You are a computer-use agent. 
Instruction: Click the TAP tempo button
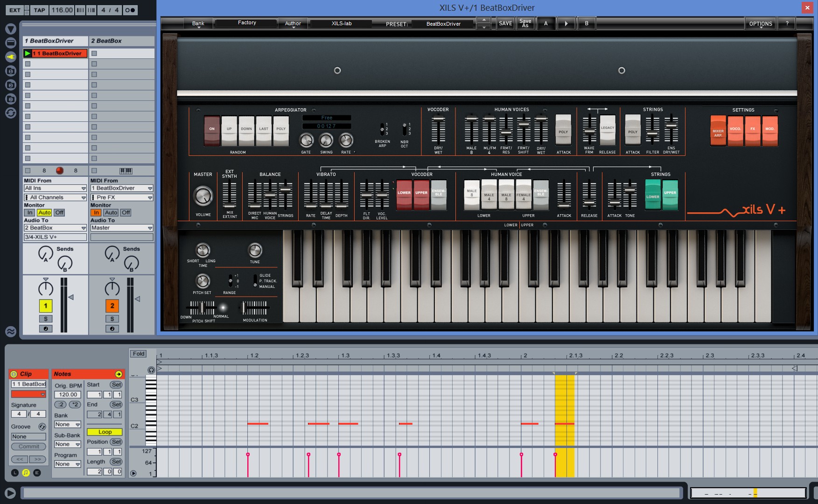[40, 10]
